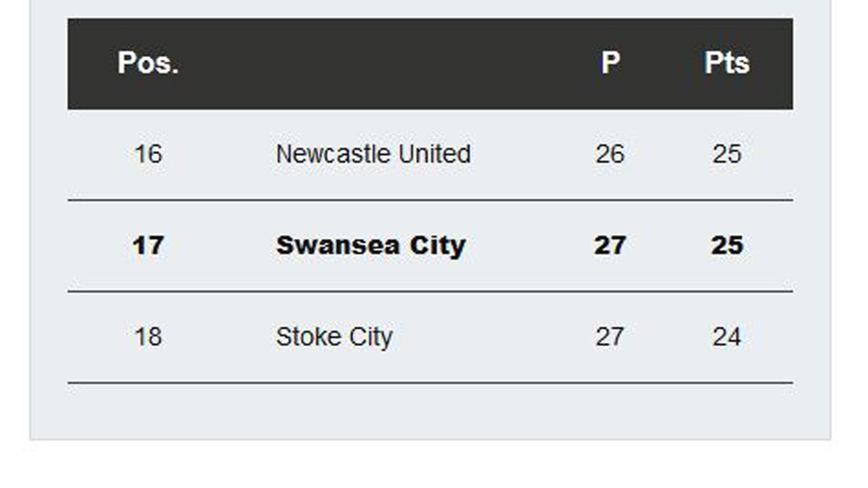
Task: Open the Newcastle United team link
Action: [x=373, y=155]
